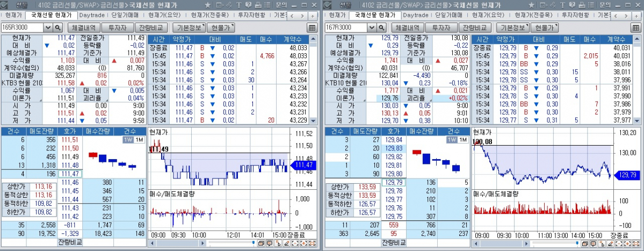Click the font T icon in left title bar
Viewport: 644px width, 251px height.
coord(239,5)
